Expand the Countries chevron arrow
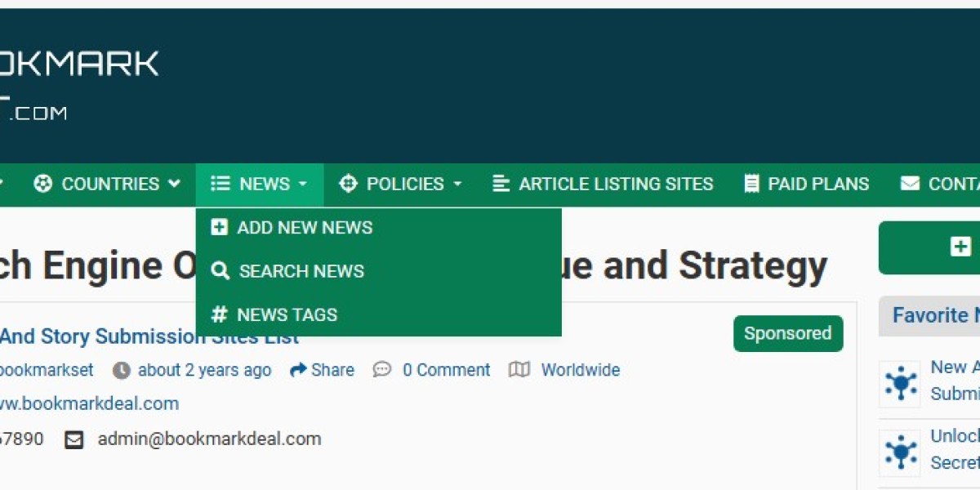Image resolution: width=980 pixels, height=490 pixels. point(174,184)
